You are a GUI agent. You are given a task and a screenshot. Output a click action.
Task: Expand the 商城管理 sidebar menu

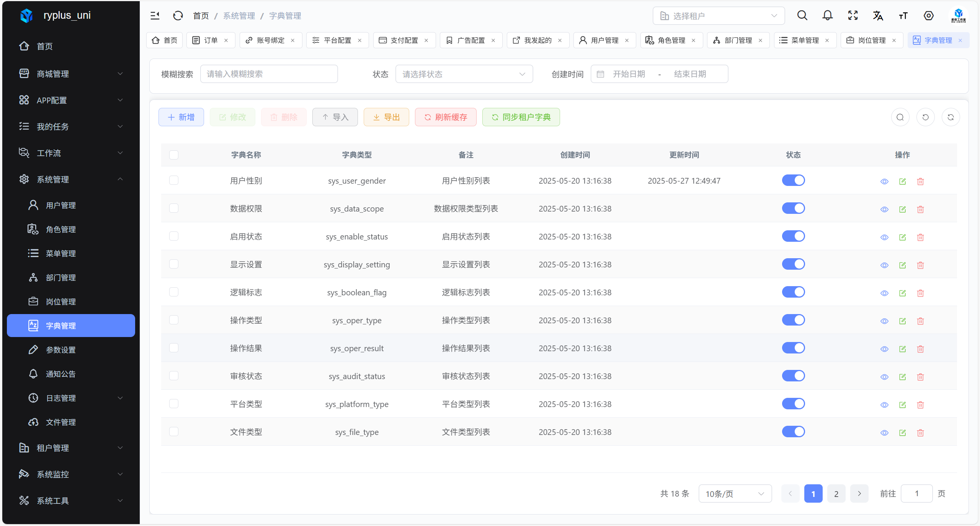(x=71, y=74)
